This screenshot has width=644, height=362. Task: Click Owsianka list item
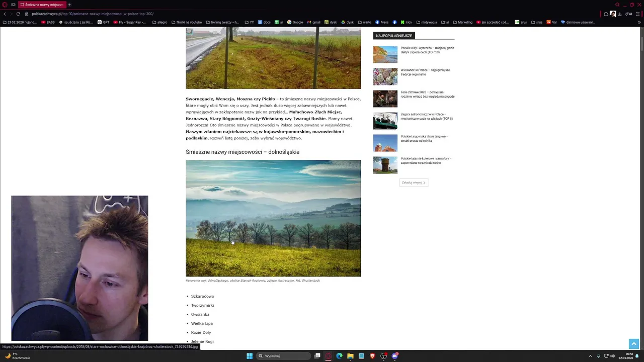200,314
